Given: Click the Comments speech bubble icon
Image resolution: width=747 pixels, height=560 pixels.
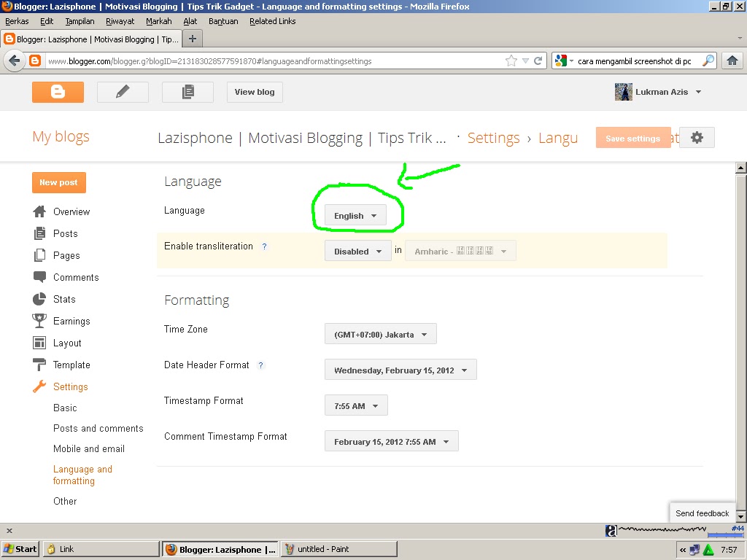Looking at the screenshot, I should click(39, 276).
